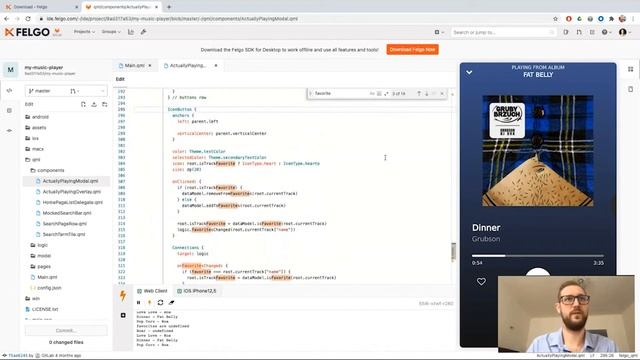Focus the 'Search or jump to' field
The width and height of the screenshot is (640, 360).
[503, 32]
